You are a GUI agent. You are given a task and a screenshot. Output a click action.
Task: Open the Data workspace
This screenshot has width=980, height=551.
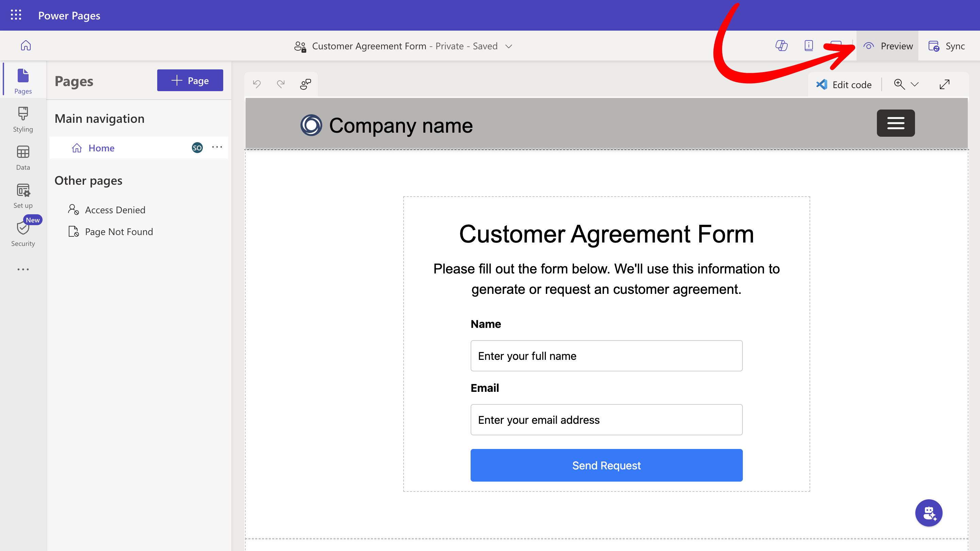click(23, 157)
